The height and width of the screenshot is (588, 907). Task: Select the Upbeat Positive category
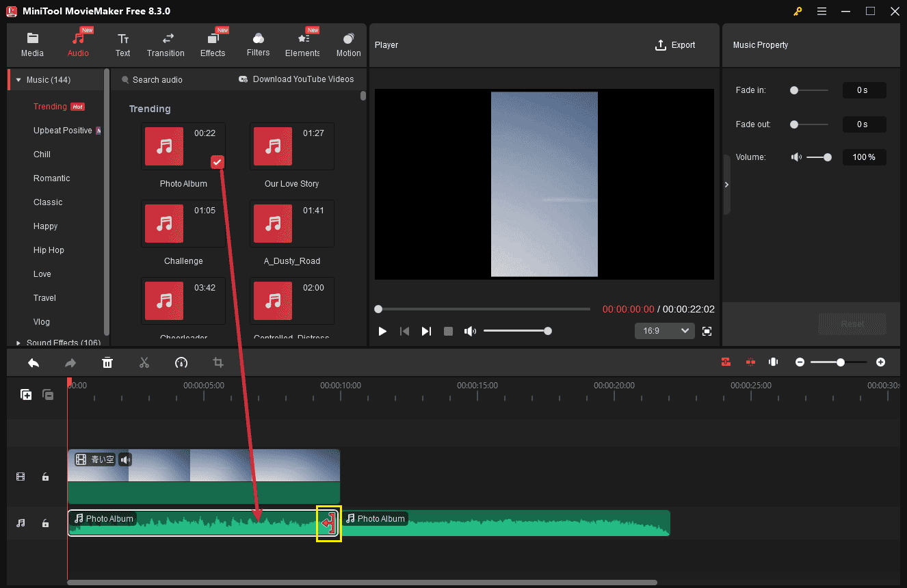(63, 131)
